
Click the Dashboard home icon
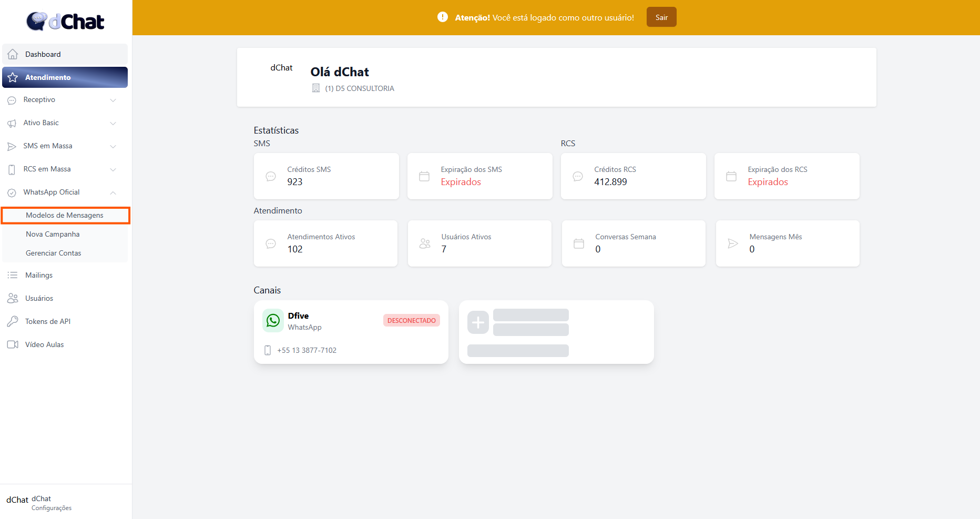pos(13,54)
